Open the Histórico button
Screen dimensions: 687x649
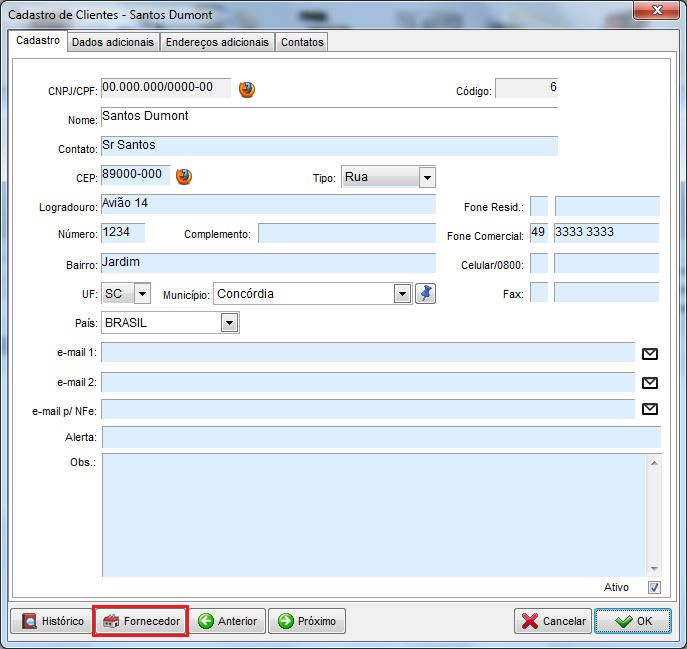52,621
